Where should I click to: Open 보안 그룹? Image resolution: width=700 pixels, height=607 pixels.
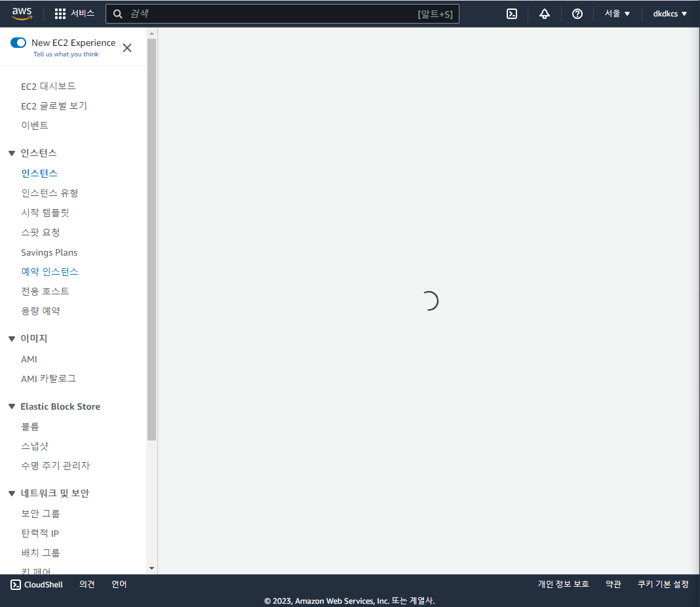coord(40,513)
